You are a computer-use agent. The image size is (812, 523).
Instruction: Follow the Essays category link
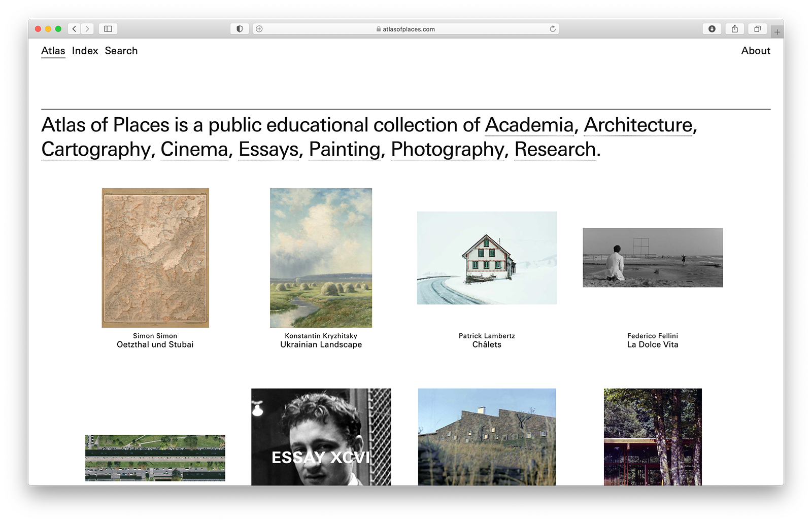pos(268,149)
